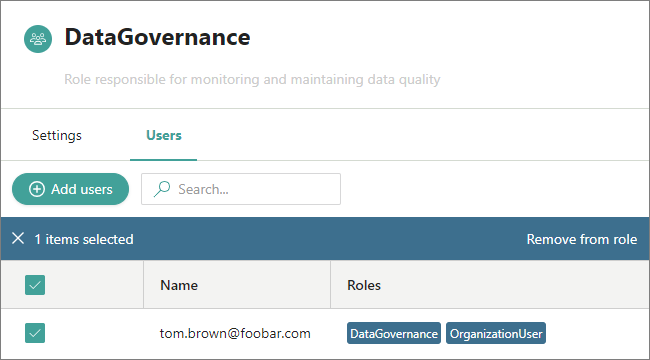Click the Search input field
This screenshot has width=650, height=360.
pyautogui.click(x=241, y=189)
